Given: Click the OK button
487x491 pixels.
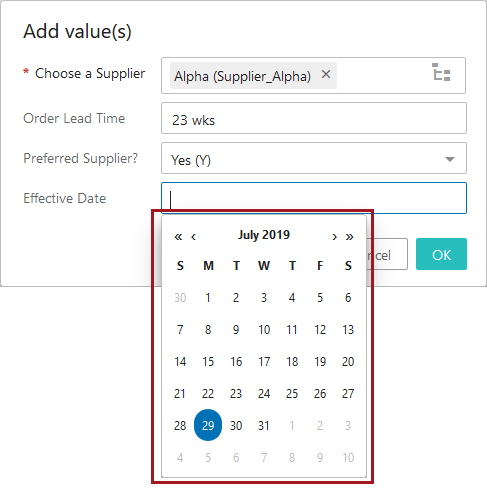Looking at the screenshot, I should (441, 254).
